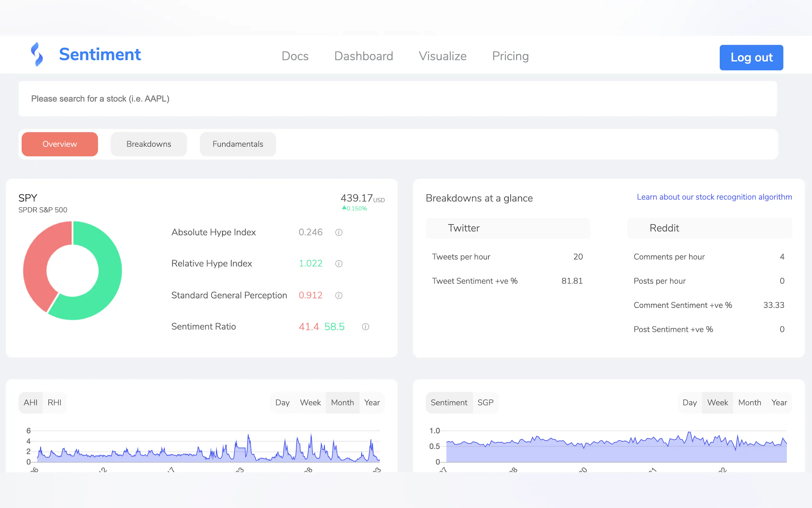Switch to the Fundamentals tab

[238, 144]
